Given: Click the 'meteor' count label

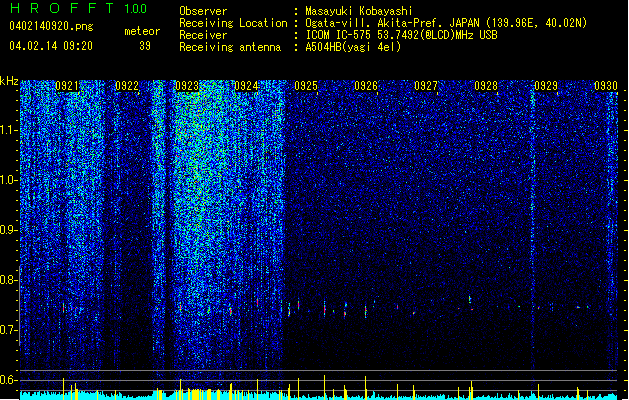Looking at the screenshot, I should 142,31.
